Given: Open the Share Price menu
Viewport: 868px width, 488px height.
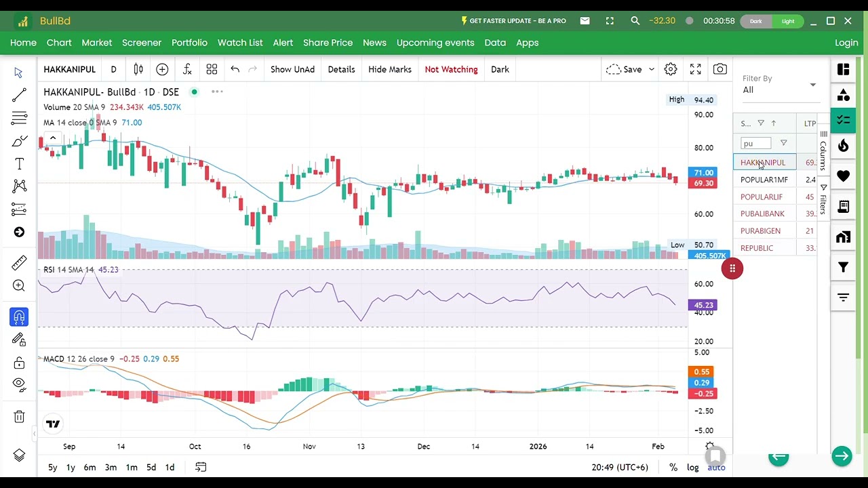Looking at the screenshot, I should (x=328, y=43).
